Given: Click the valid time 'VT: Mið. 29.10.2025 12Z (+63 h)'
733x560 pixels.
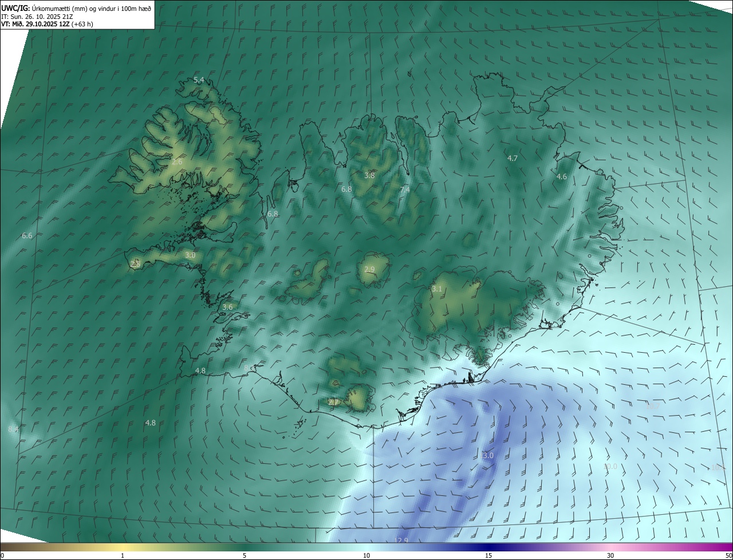Looking at the screenshot, I should [47, 24].
